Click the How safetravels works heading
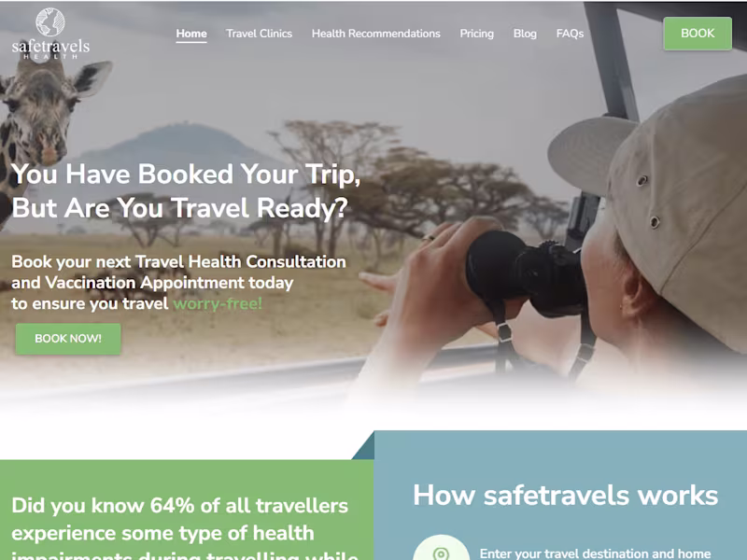Screen dimensions: 747x560 pos(566,495)
